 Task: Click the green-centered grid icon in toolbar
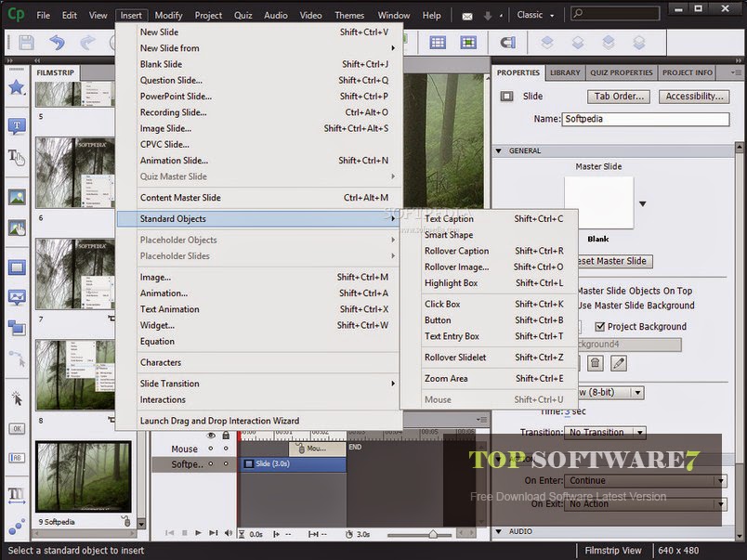pyautogui.click(x=468, y=43)
